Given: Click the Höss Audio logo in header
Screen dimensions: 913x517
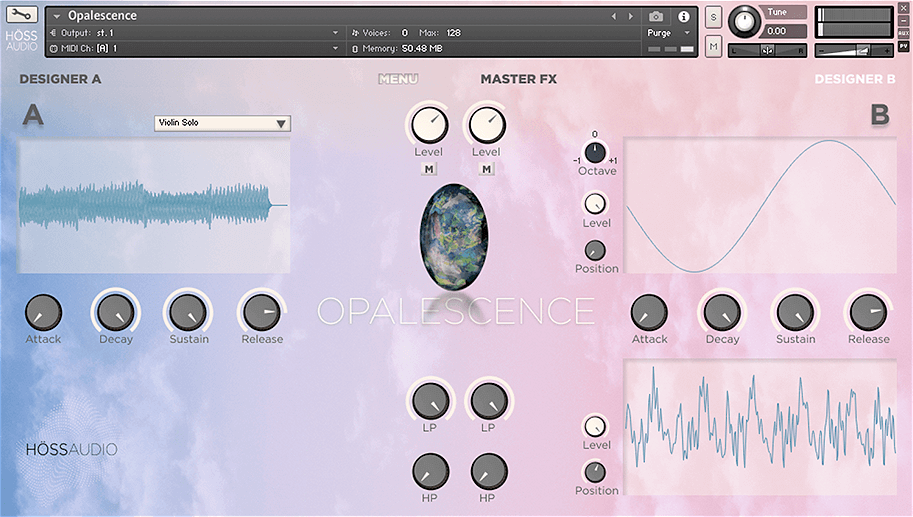Looking at the screenshot, I should point(22,40).
